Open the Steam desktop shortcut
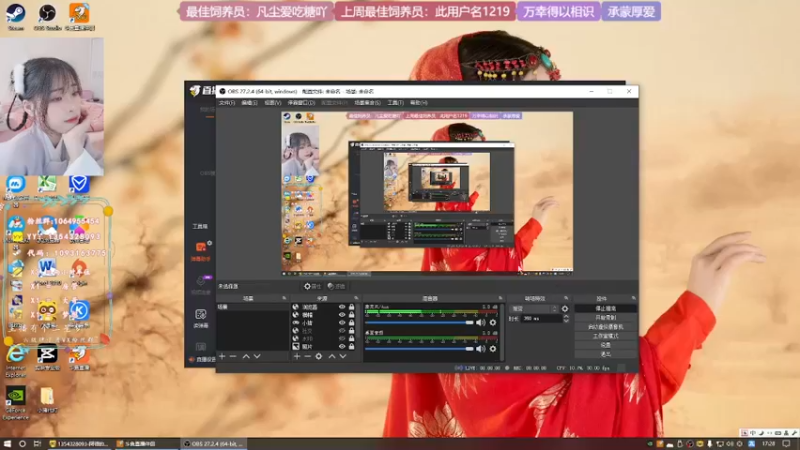 click(x=15, y=16)
